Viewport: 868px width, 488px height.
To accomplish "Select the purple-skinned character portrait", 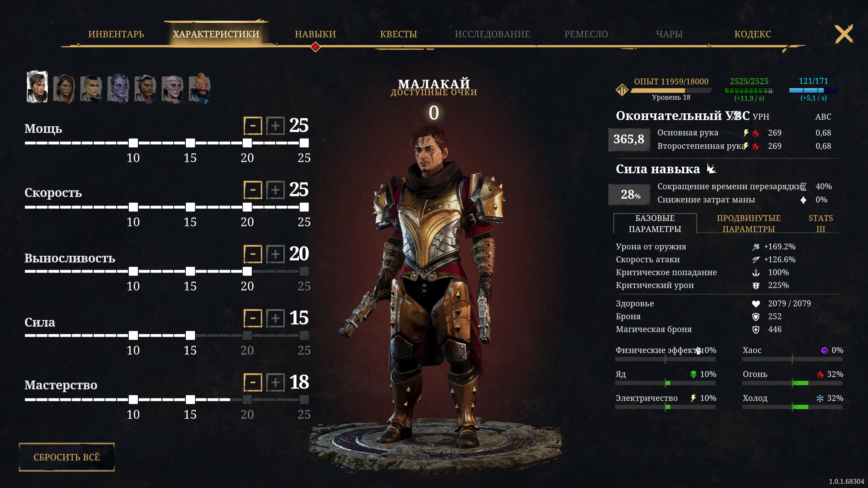I will click(x=118, y=88).
